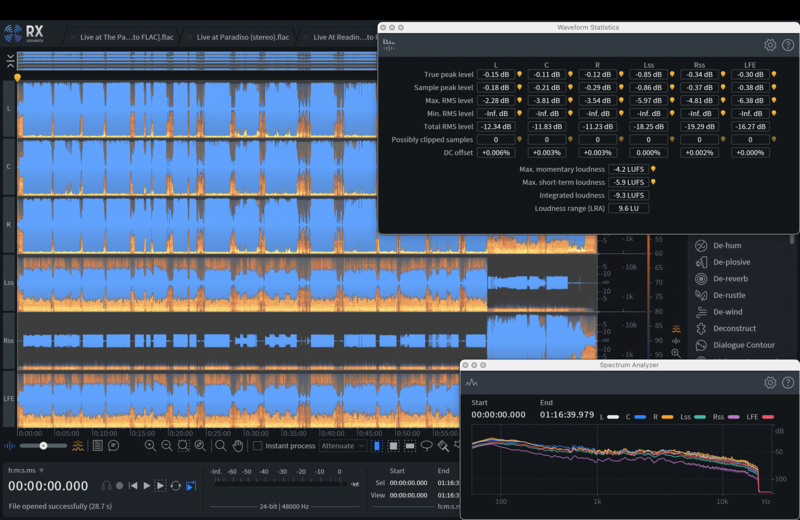Select the lasso selection tool
The height and width of the screenshot is (520, 800).
pos(427,446)
